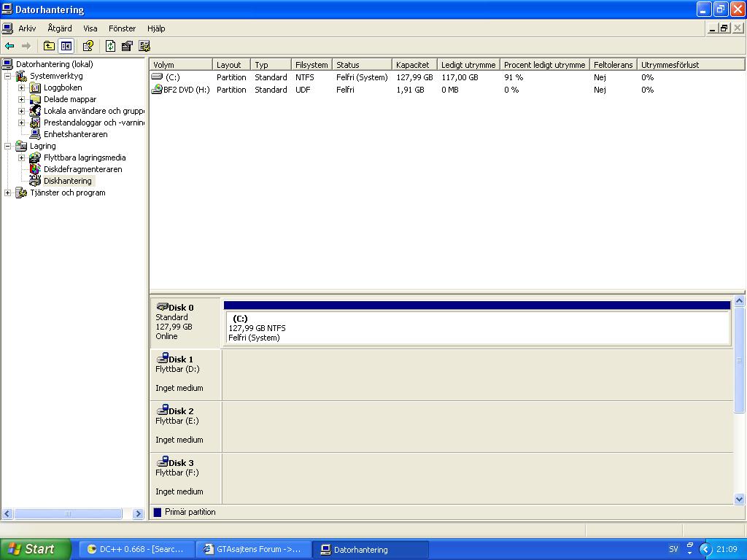Collapse the Lagring tree node
This screenshot has height=560, width=747.
pos(7,146)
